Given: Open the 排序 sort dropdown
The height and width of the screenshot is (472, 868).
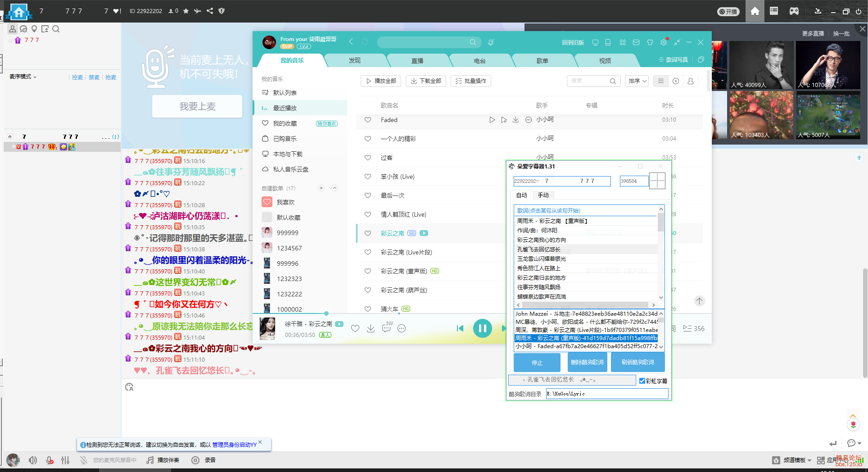Looking at the screenshot, I should pyautogui.click(x=637, y=81).
